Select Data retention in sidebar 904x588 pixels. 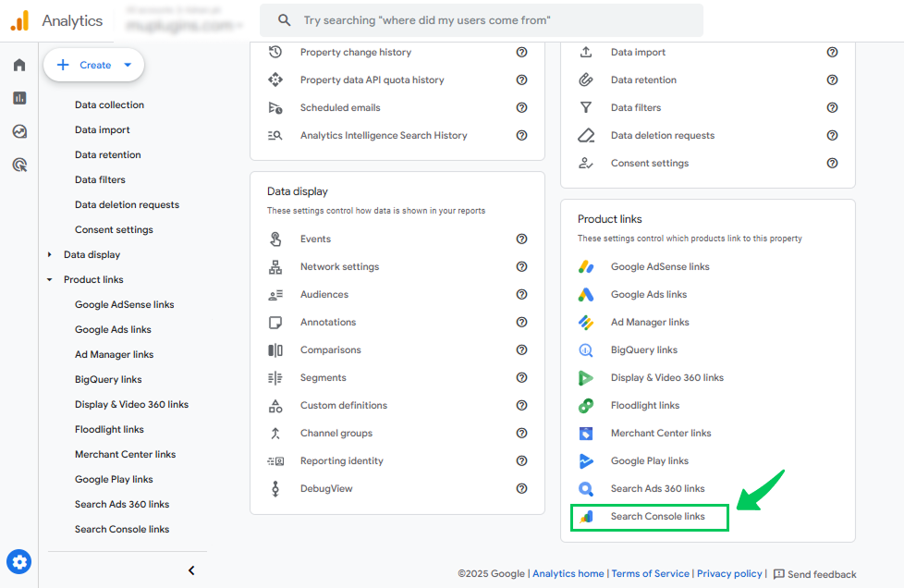click(108, 154)
